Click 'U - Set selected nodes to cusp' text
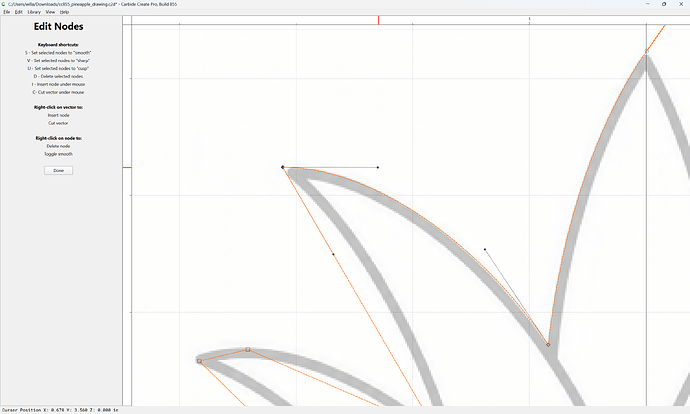The width and height of the screenshot is (690, 414). tap(58, 69)
